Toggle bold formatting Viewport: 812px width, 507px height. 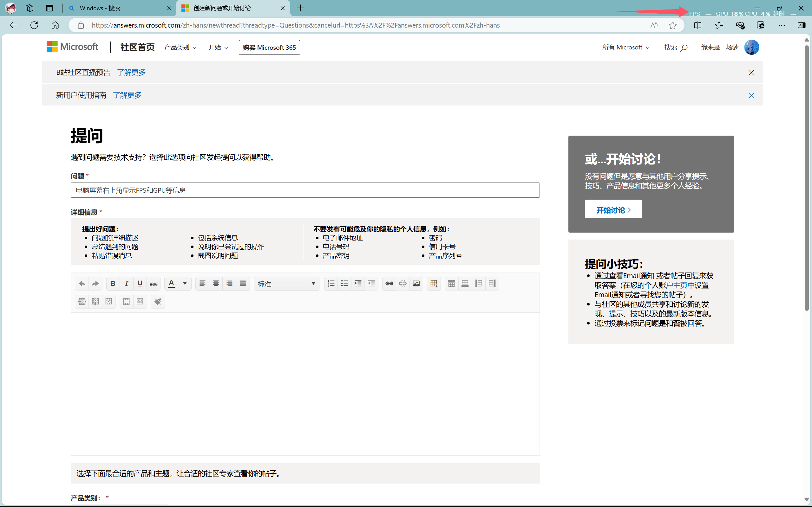pyautogui.click(x=113, y=283)
